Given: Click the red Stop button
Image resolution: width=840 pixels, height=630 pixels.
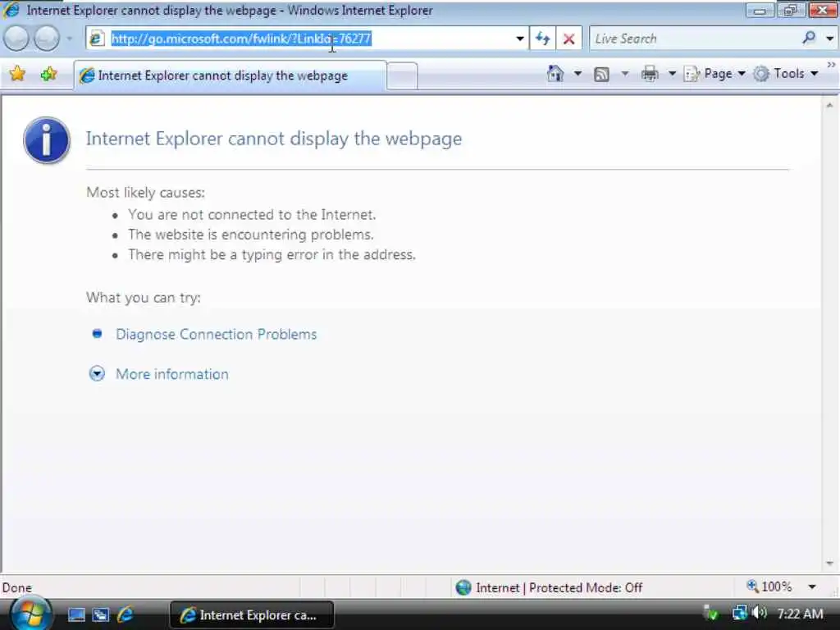Looking at the screenshot, I should 569,39.
